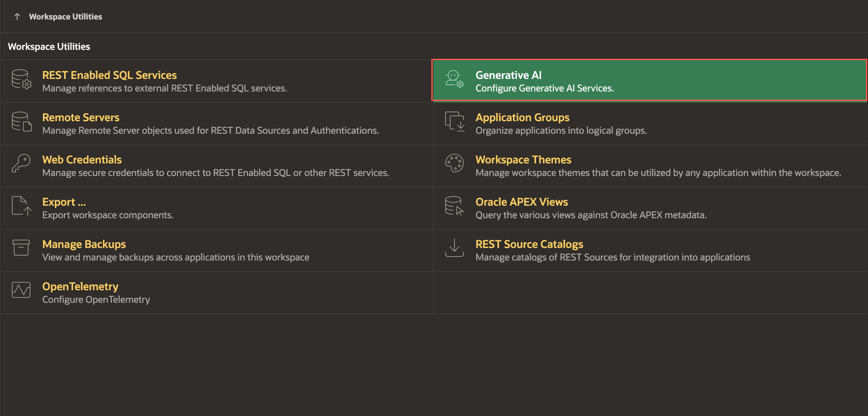Click 'Manage workspace themes that can be utilized' description
868x416 pixels.
658,173
